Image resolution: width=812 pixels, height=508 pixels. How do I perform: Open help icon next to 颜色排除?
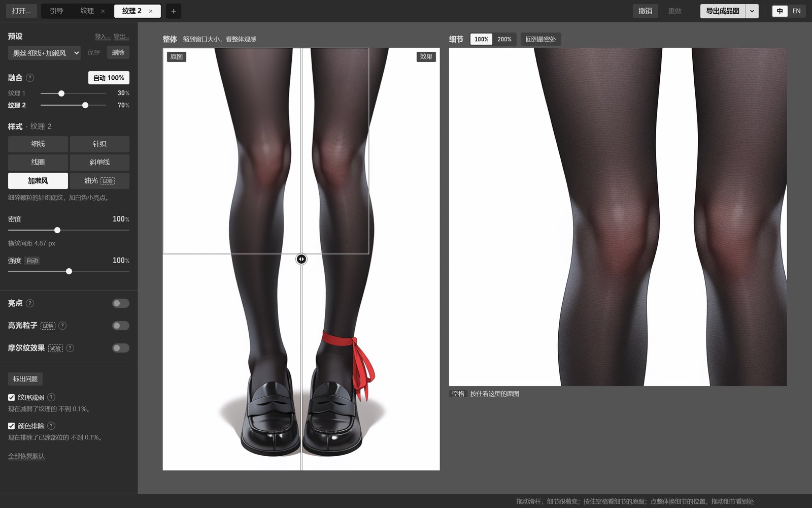pos(51,426)
